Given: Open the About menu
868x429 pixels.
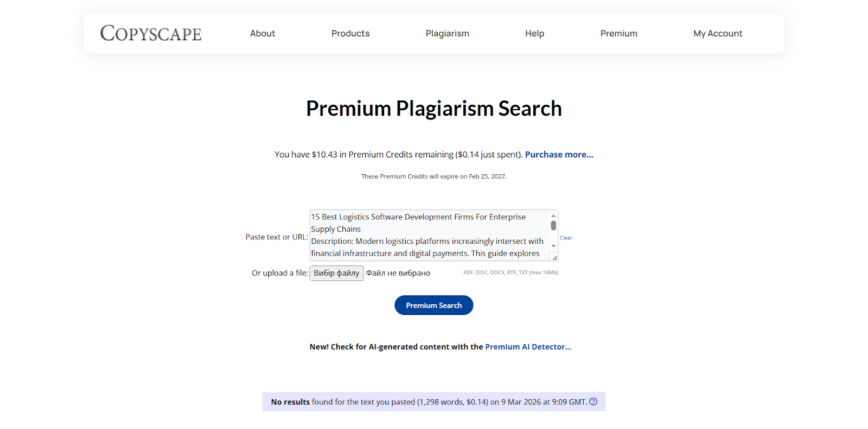Looking at the screenshot, I should point(263,34).
